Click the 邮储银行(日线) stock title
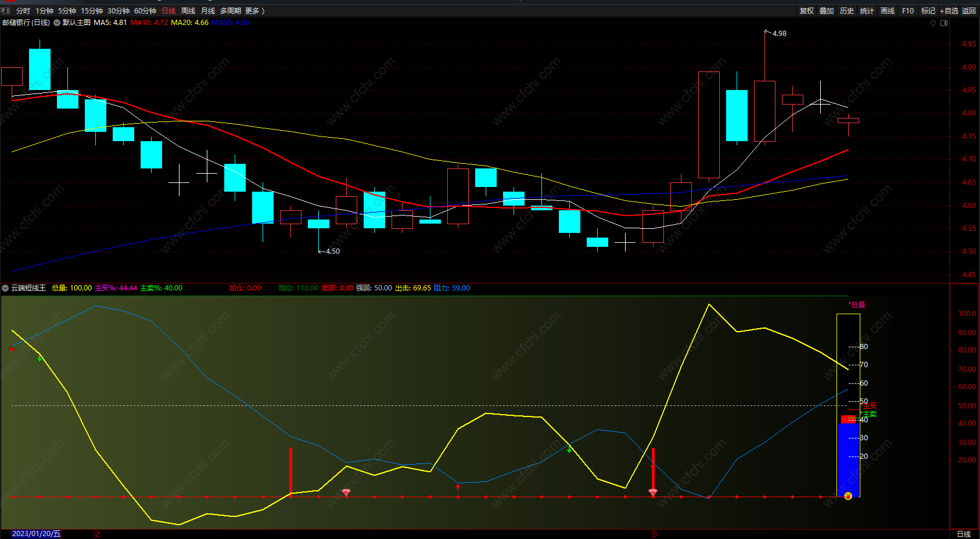 point(26,23)
